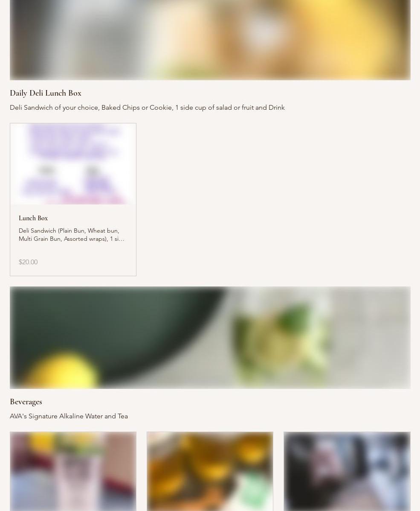Open the first beverage thumbnail with pink glass
Viewport: 420px width, 511px height.
click(73, 471)
